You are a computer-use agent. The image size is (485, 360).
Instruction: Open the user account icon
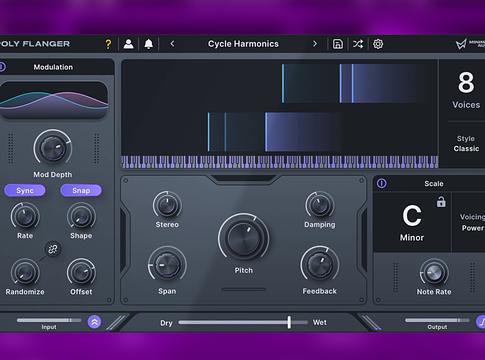click(128, 44)
